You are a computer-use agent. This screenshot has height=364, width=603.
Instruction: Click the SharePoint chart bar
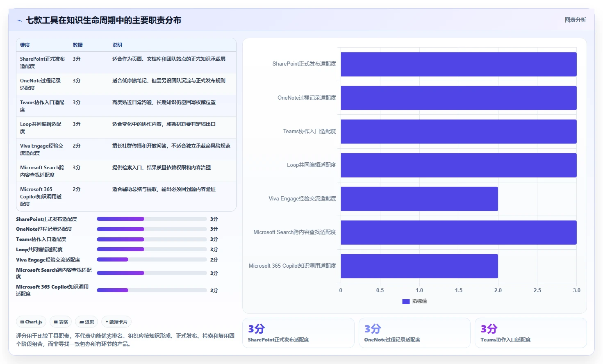pyautogui.click(x=459, y=64)
